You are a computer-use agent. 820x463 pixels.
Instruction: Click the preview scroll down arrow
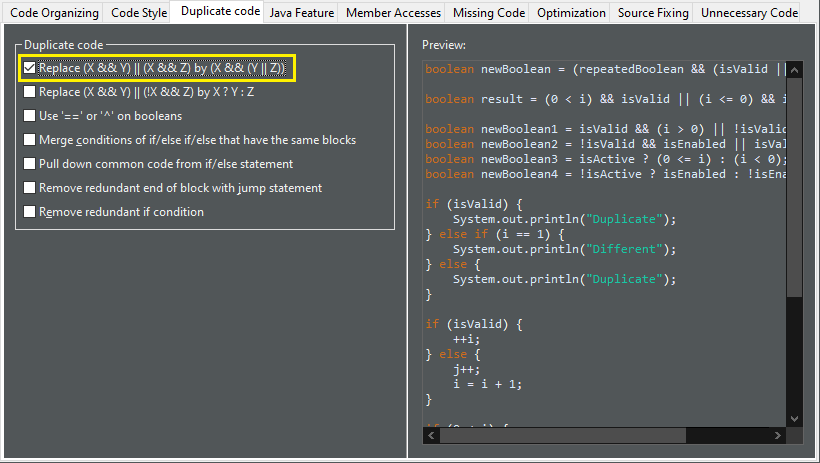(794, 419)
